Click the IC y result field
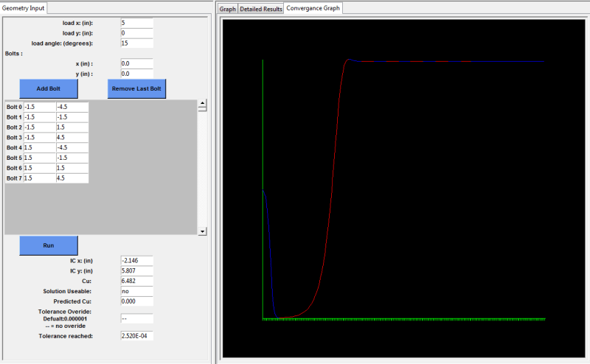Image resolution: width=590 pixels, height=364 pixels. [136, 270]
